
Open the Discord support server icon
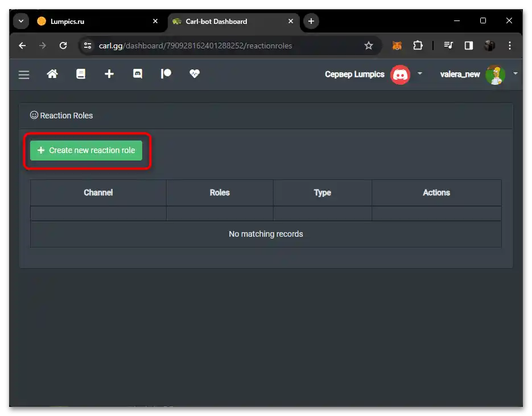(138, 73)
